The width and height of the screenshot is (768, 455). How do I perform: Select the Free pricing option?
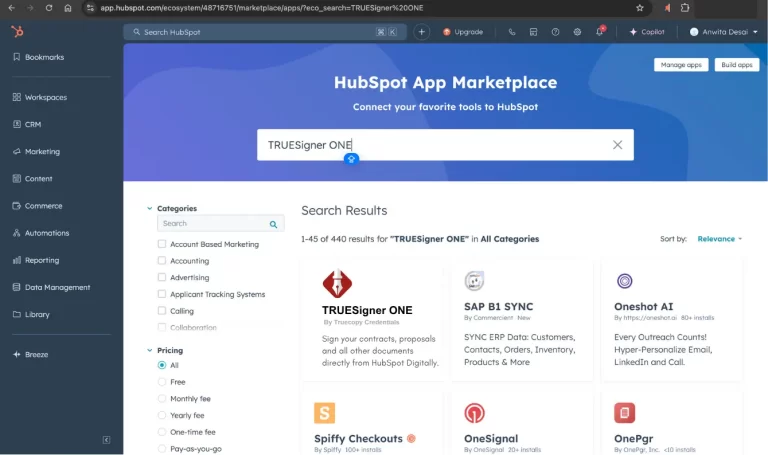(x=162, y=382)
